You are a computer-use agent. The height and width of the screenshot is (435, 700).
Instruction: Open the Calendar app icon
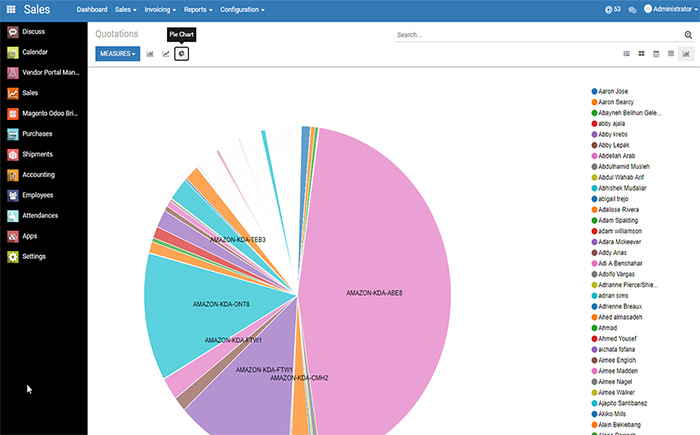click(13, 52)
